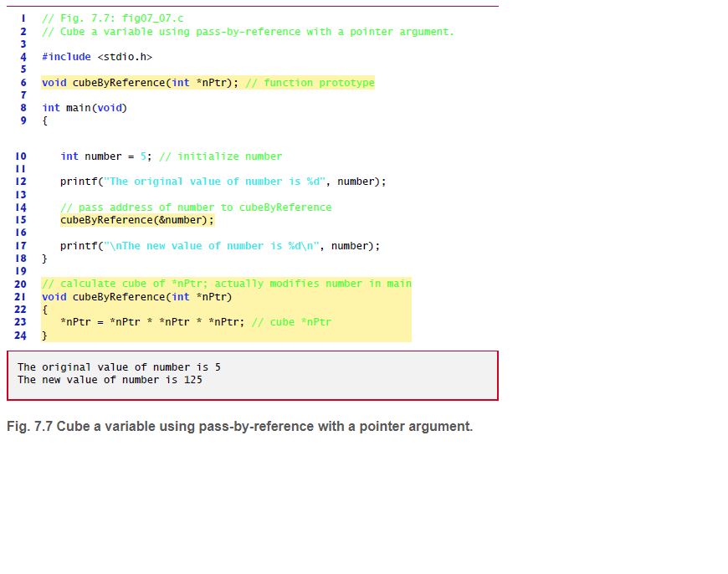Screen dimensions: 728x574
Task: Click line number 20
Action: pyautogui.click(x=20, y=284)
